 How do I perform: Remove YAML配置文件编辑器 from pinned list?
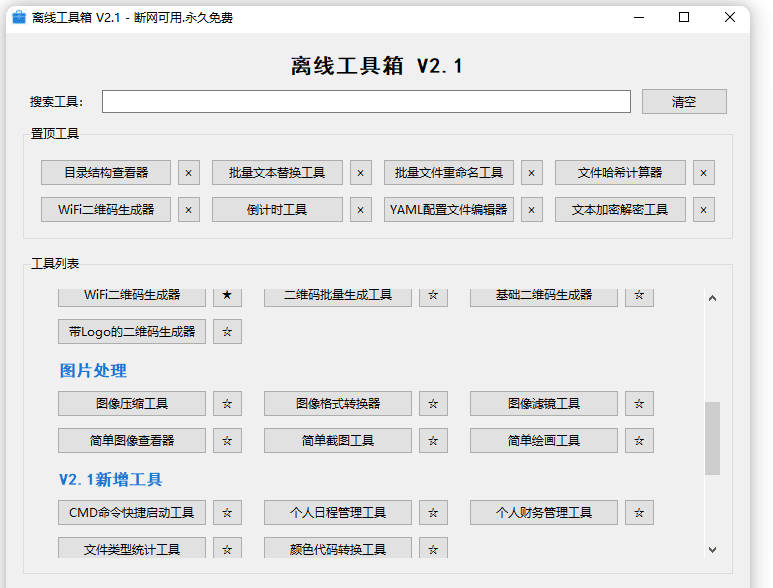pyautogui.click(x=532, y=210)
